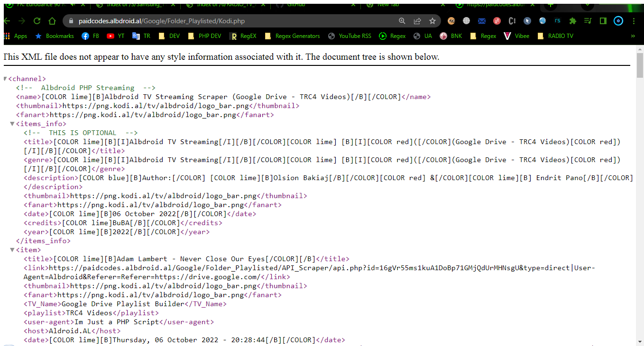The height and width of the screenshot is (346, 644).
Task: Click the 'Google Drive Playlist Builder' TV_Name value
Action: pyautogui.click(x=123, y=304)
